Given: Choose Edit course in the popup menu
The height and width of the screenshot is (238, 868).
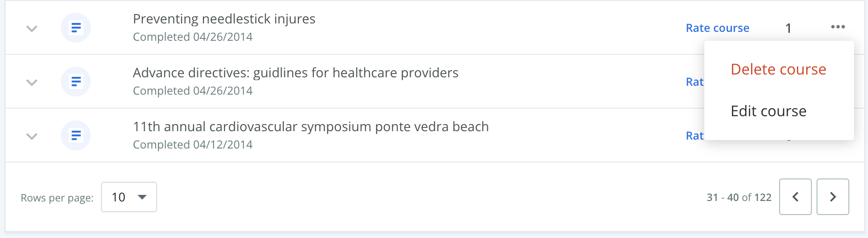Looking at the screenshot, I should [768, 111].
